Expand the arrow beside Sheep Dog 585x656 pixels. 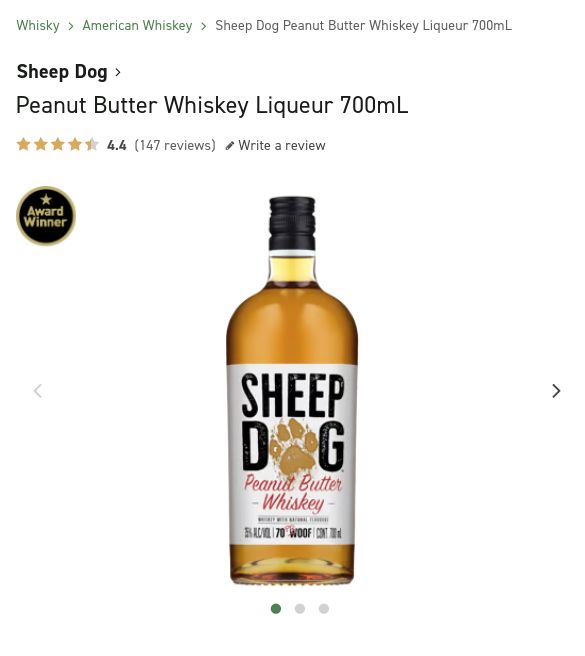pos(118,72)
